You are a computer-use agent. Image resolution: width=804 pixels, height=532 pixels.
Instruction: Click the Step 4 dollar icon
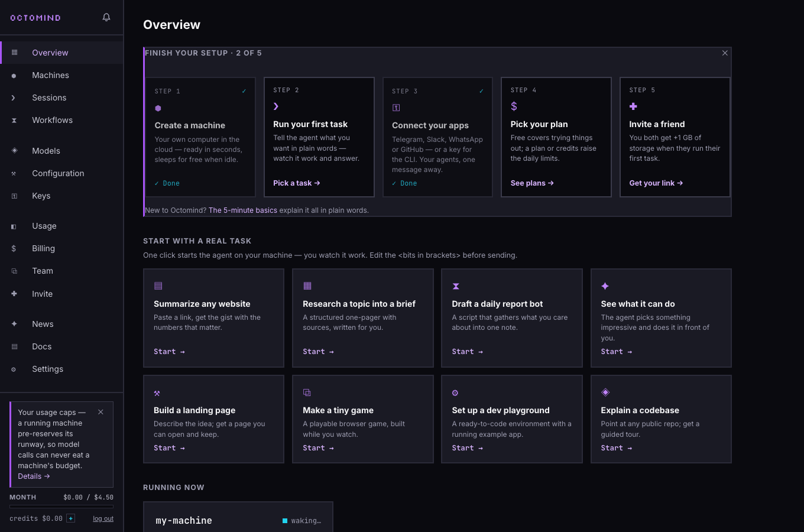[x=514, y=106]
